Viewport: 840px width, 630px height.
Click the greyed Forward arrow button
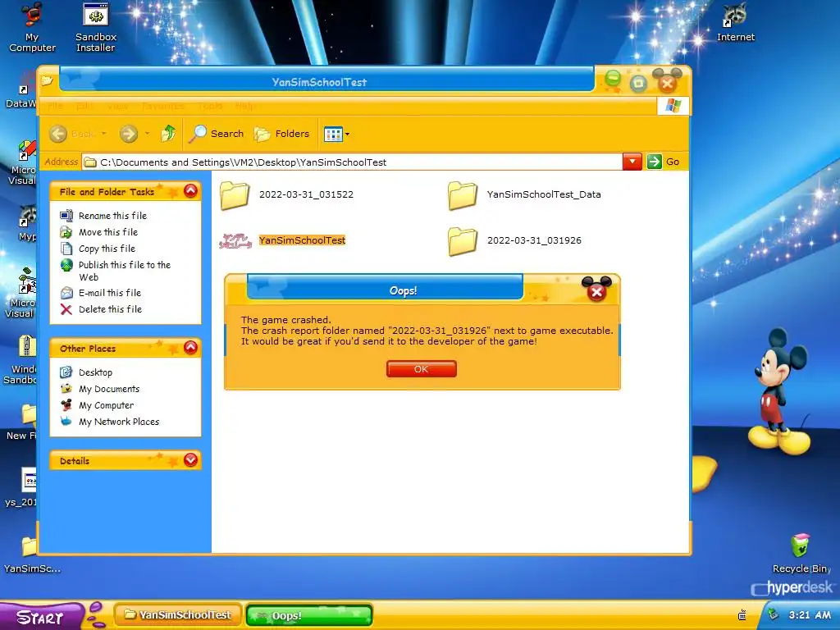coord(129,134)
